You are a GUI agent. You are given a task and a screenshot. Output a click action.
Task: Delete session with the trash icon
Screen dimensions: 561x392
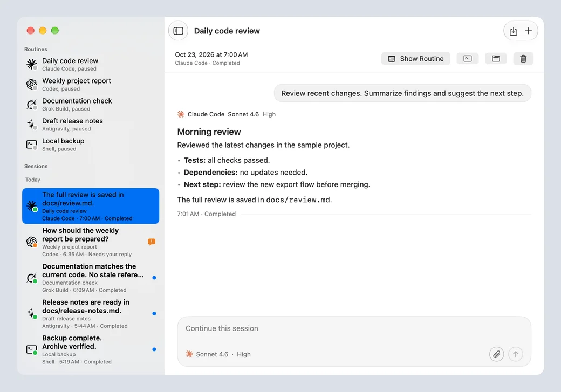(523, 59)
